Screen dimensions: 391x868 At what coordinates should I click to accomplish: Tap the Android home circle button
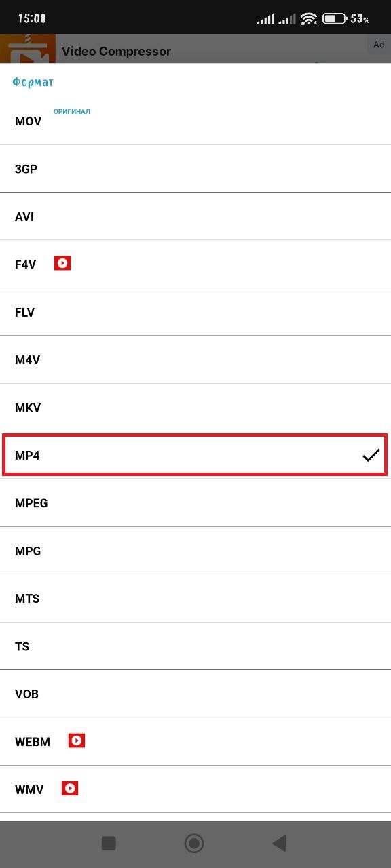194,843
